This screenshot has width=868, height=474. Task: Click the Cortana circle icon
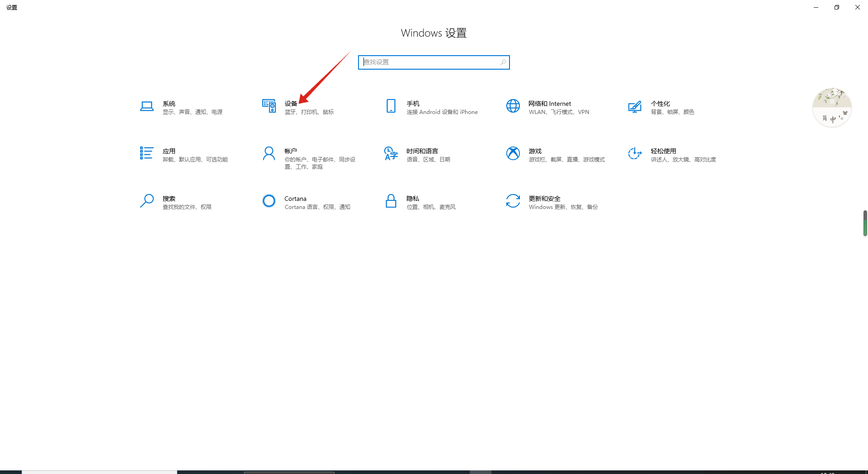(x=269, y=201)
